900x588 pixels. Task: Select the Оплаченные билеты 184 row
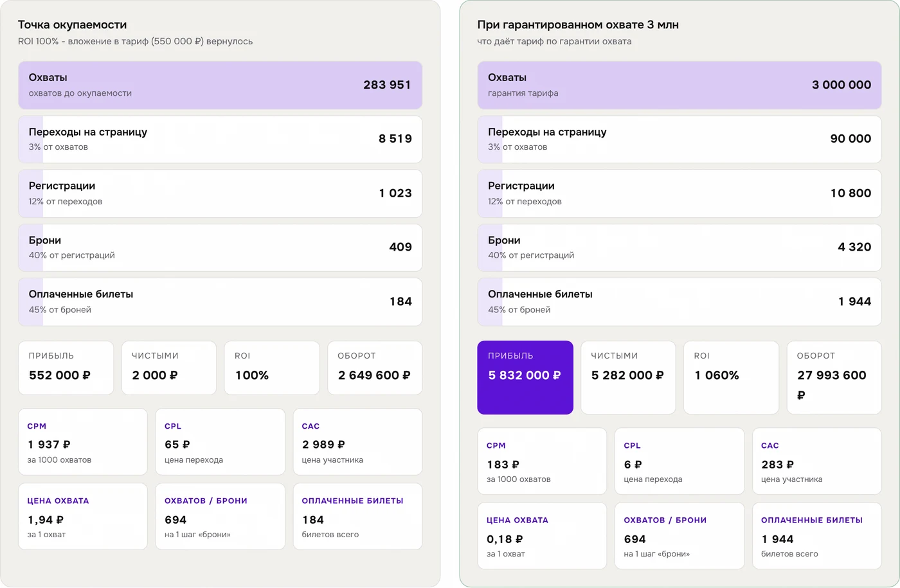coord(220,301)
